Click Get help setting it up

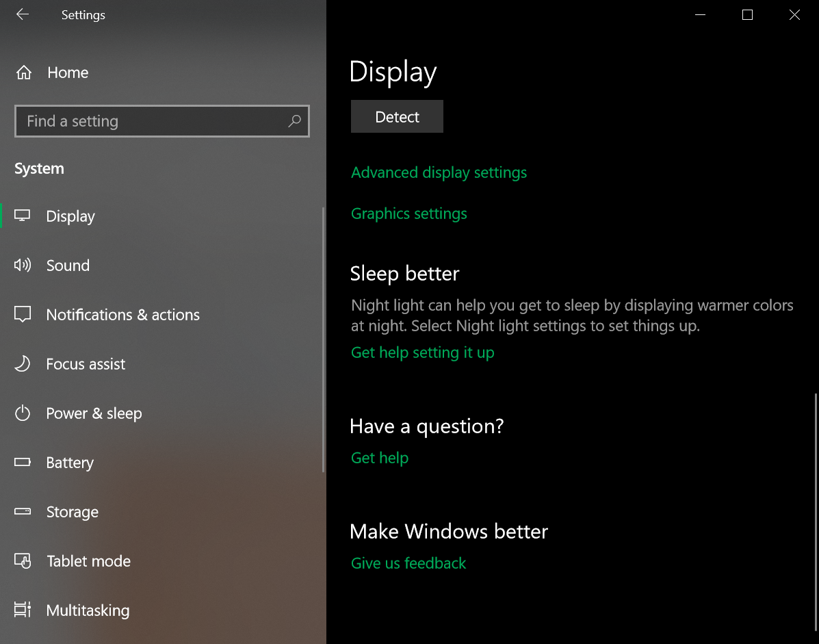[423, 352]
